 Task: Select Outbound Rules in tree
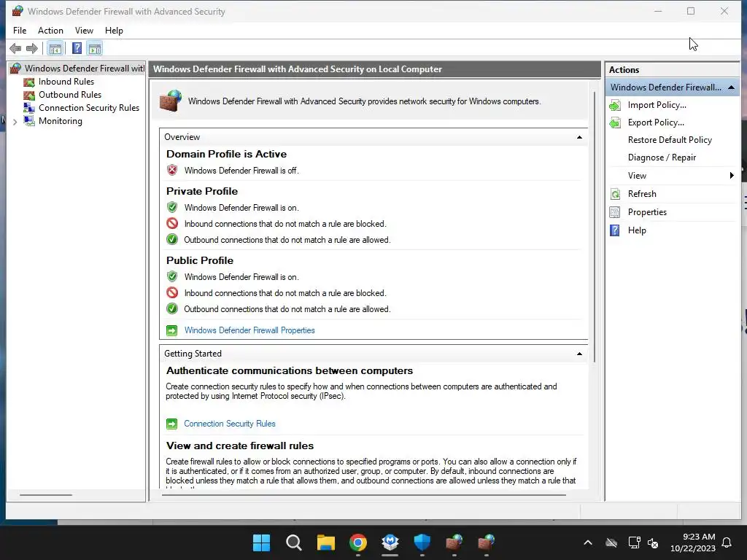[x=70, y=95]
